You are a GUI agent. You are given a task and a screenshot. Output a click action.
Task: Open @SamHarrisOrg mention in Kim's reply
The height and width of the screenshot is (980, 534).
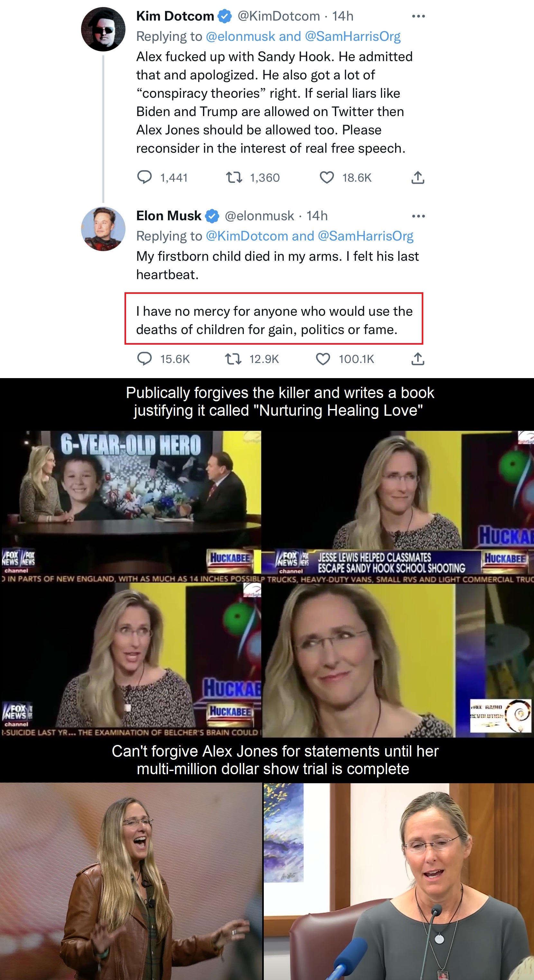pyautogui.click(x=353, y=36)
